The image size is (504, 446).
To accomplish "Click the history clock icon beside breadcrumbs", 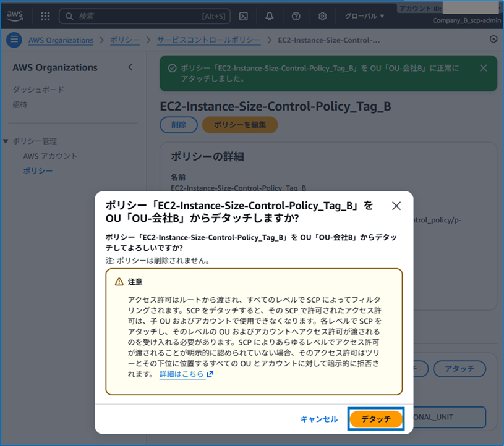I will (x=493, y=39).
